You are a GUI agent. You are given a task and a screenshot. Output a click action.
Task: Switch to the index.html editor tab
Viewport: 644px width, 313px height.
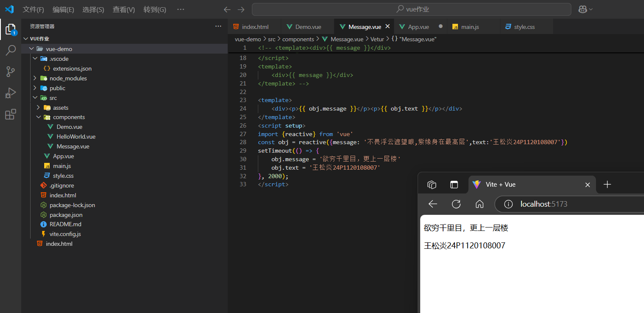coord(254,27)
